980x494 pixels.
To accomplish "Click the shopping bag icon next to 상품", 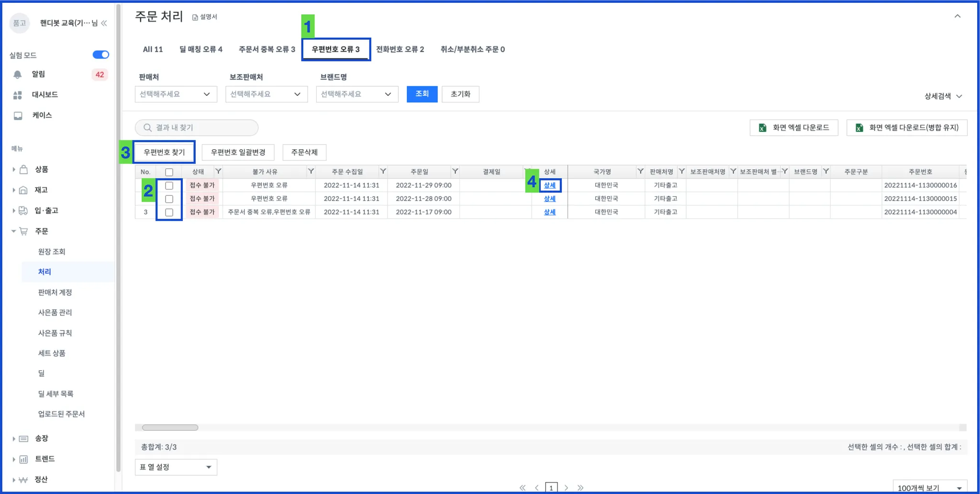I will [x=23, y=169].
